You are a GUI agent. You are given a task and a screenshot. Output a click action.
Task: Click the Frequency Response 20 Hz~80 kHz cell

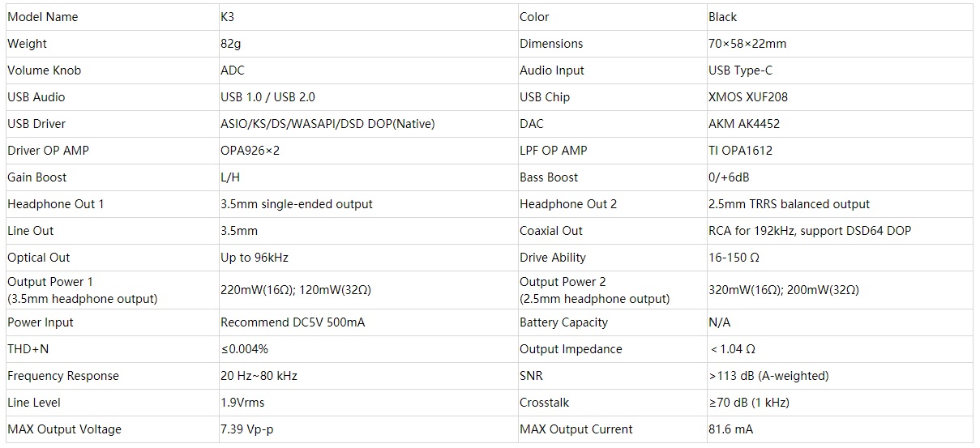point(259,376)
